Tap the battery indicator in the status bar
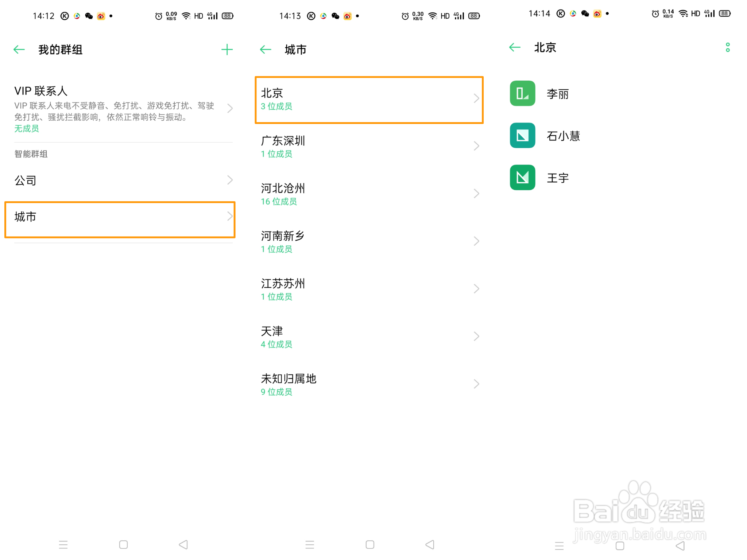The width and height of the screenshot is (747, 560). click(227, 15)
